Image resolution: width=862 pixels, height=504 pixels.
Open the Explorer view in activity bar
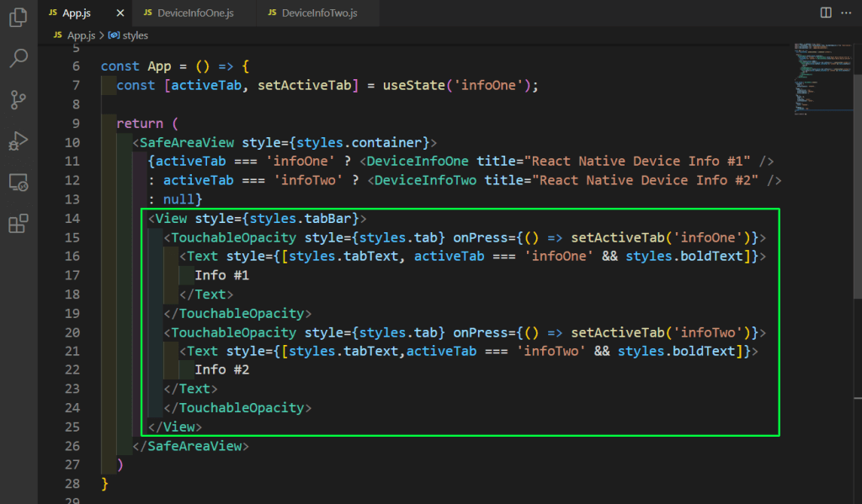19,17
